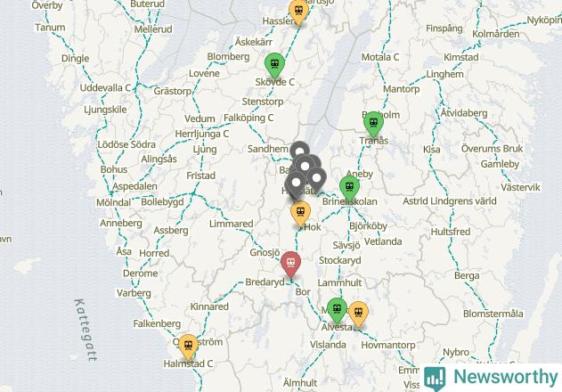Select the lowest-left gray pin in cluster

point(296,184)
